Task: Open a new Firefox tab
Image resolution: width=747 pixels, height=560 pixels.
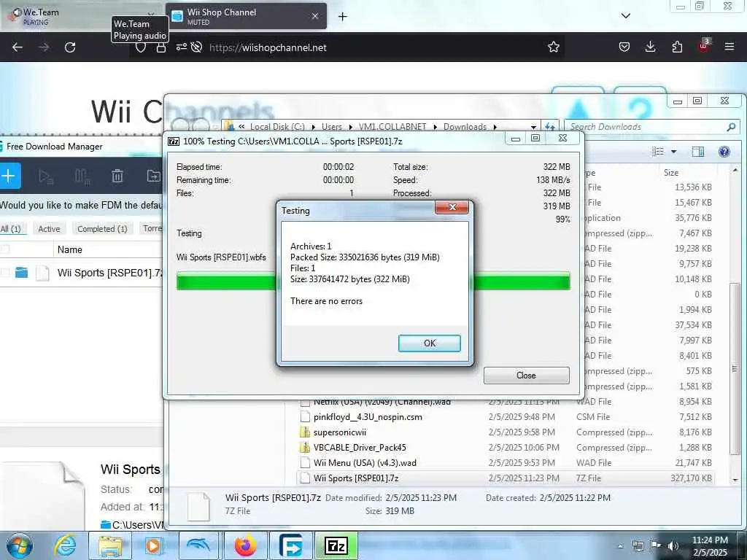Action: point(342,17)
